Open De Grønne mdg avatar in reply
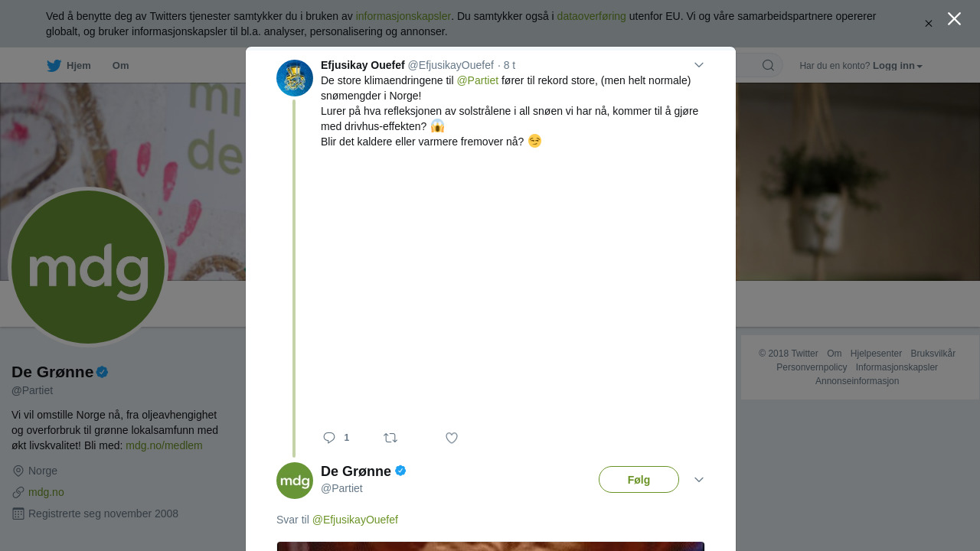This screenshot has width=980, height=551. [295, 481]
